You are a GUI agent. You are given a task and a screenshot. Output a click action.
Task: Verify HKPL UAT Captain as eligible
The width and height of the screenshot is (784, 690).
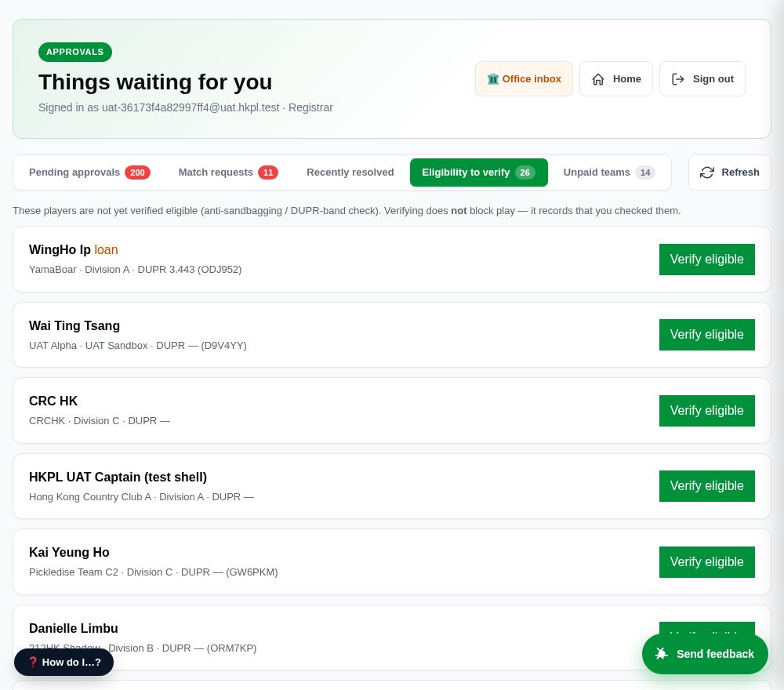click(706, 486)
